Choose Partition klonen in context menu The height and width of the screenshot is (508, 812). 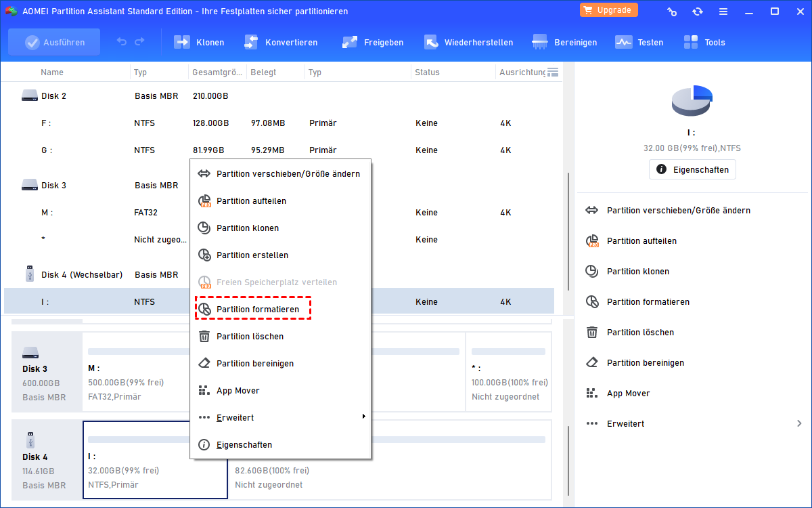(x=280, y=228)
